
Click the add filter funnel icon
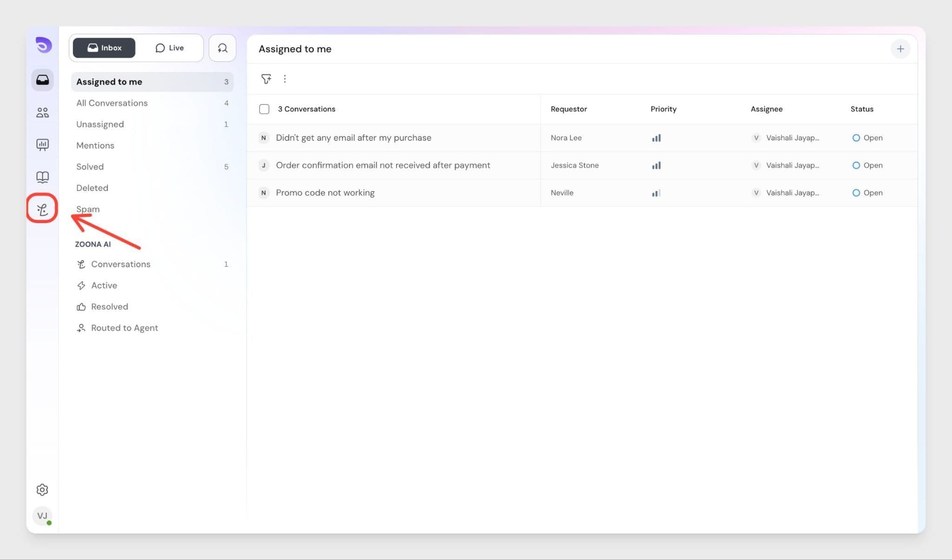click(x=266, y=79)
